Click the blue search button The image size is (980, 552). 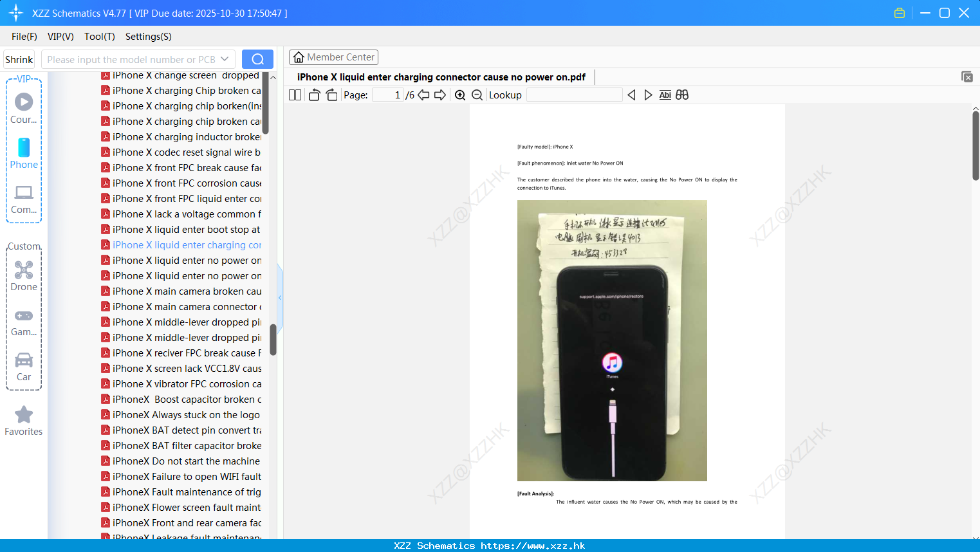[257, 59]
